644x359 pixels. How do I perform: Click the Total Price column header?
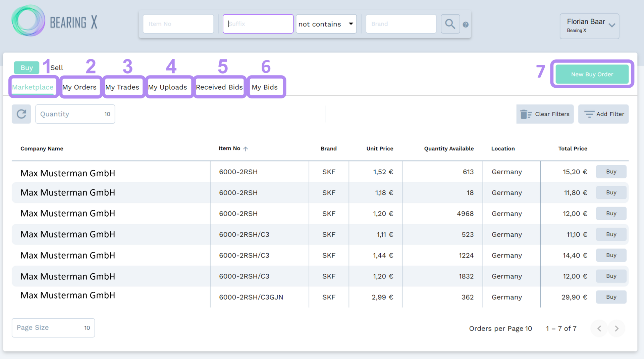(x=573, y=149)
